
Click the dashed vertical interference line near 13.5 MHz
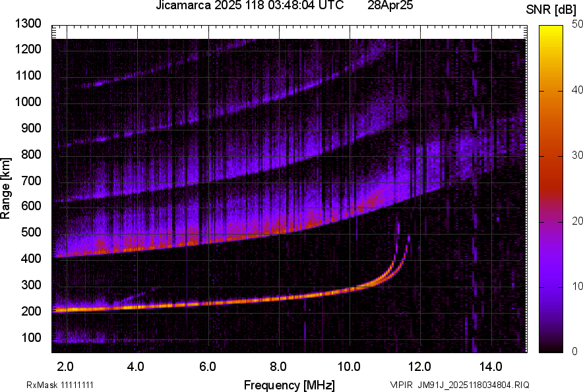[474, 198]
